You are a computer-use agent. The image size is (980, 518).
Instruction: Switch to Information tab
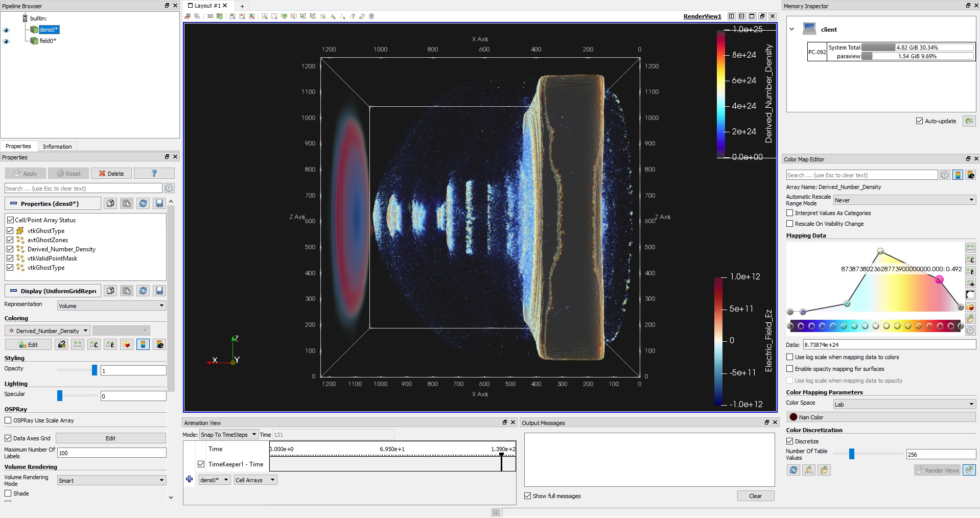point(57,147)
